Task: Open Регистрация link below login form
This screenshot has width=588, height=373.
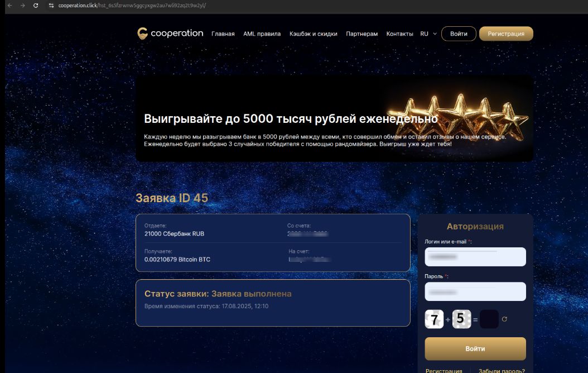Action: (444, 370)
